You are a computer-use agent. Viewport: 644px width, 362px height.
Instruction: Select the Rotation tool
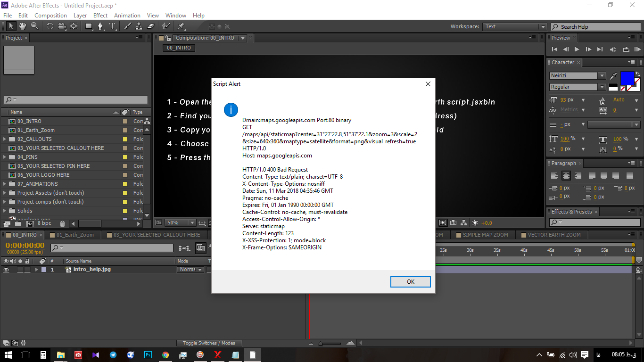coord(50,26)
